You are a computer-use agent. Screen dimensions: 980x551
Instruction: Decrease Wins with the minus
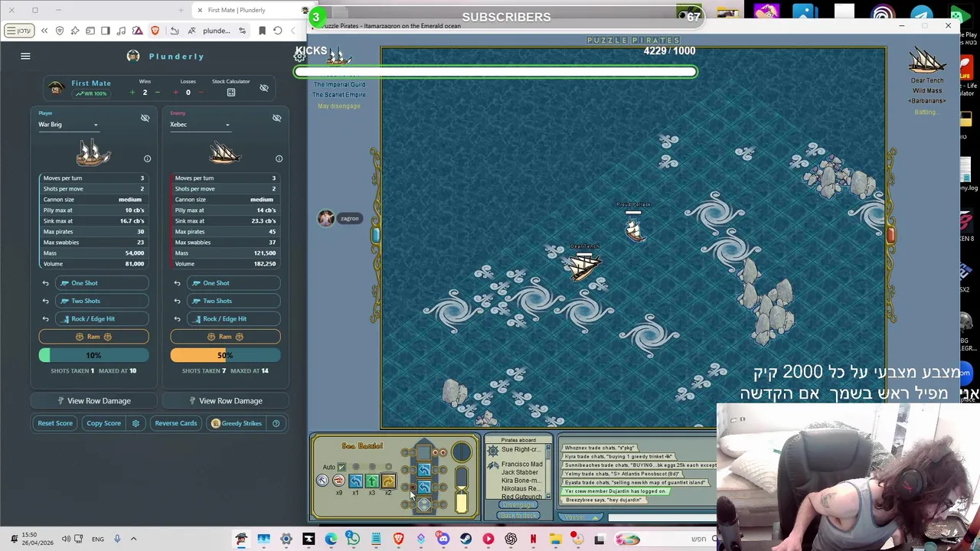(157, 93)
